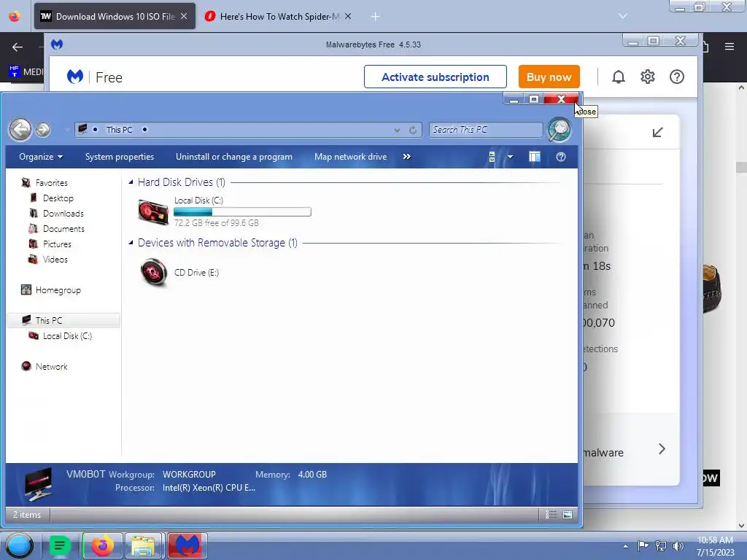Click the network tray icon
747x560 pixels.
(661, 546)
